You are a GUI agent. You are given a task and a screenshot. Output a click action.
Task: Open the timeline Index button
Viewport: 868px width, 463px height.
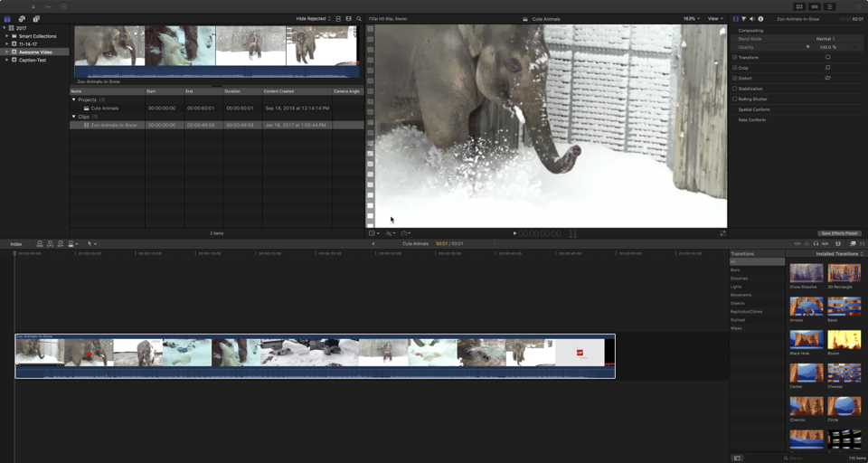point(16,244)
